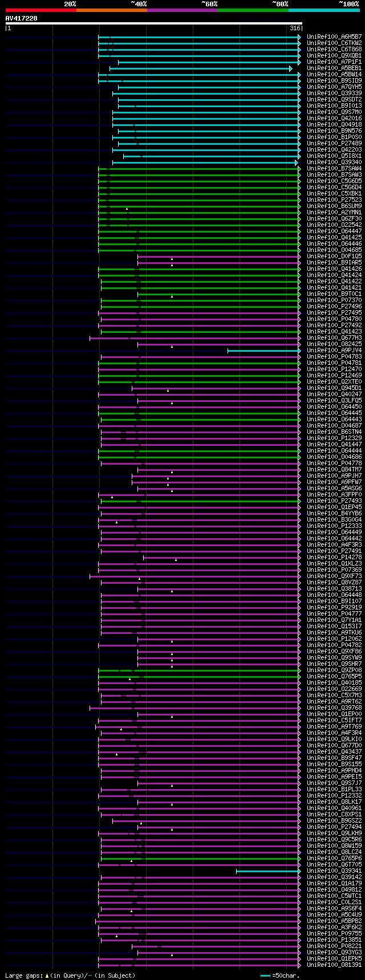
Task: Select the label UniRef100_A5ASG6
Action: point(334,488)
